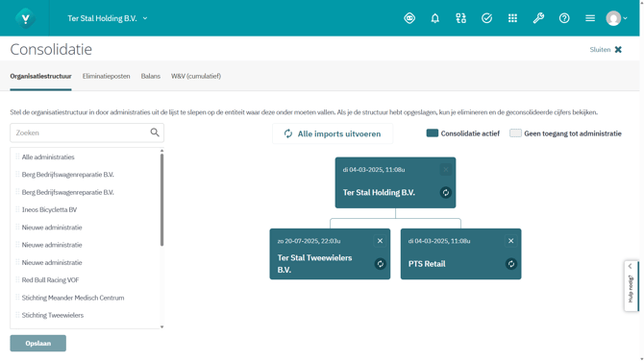The image size is (644, 361).
Task: Select Alle administraties in list
Action: pos(48,157)
